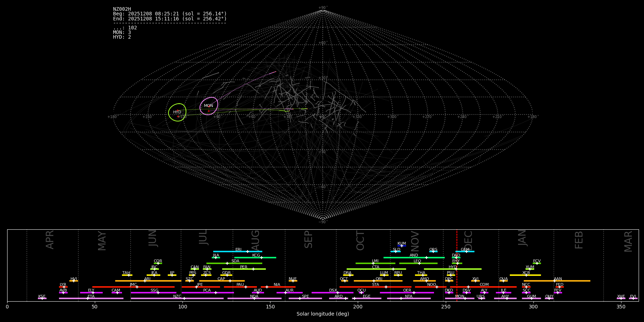This screenshot has width=644, height=322.
Task: Click the -90 latitude label below map
Action: point(323,222)
